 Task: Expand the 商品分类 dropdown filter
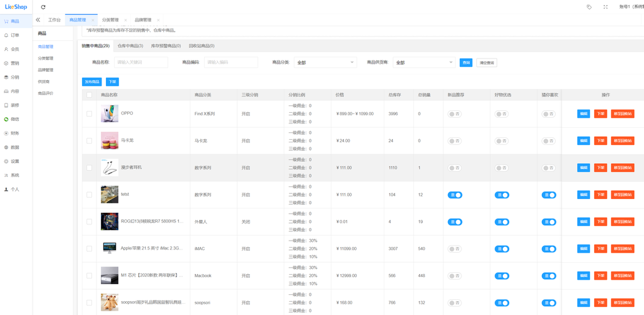coord(325,63)
